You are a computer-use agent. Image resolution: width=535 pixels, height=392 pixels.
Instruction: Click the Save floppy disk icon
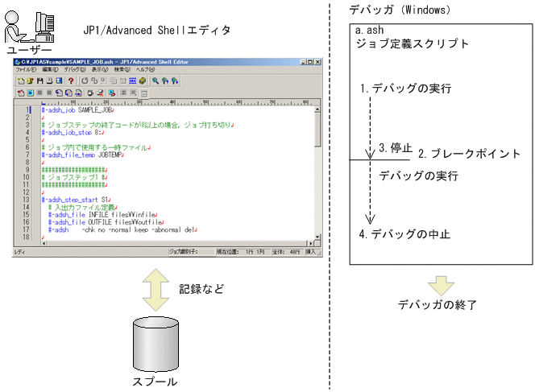pyautogui.click(x=40, y=80)
